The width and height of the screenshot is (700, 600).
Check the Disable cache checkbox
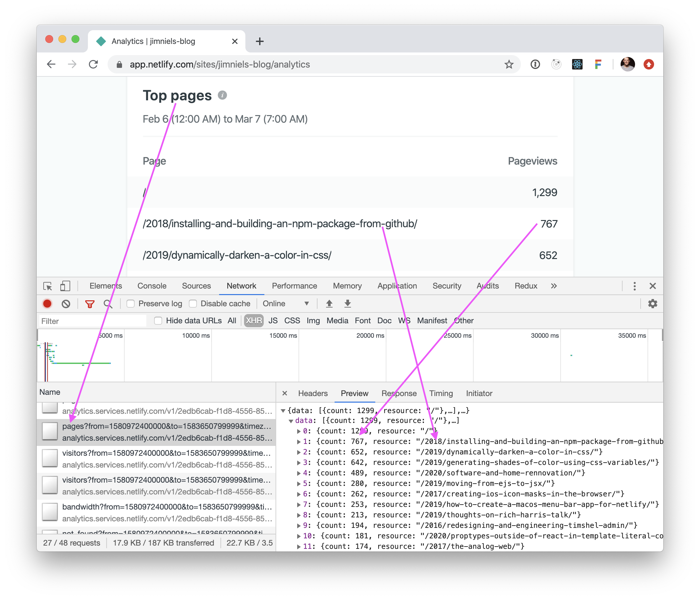coord(193,304)
